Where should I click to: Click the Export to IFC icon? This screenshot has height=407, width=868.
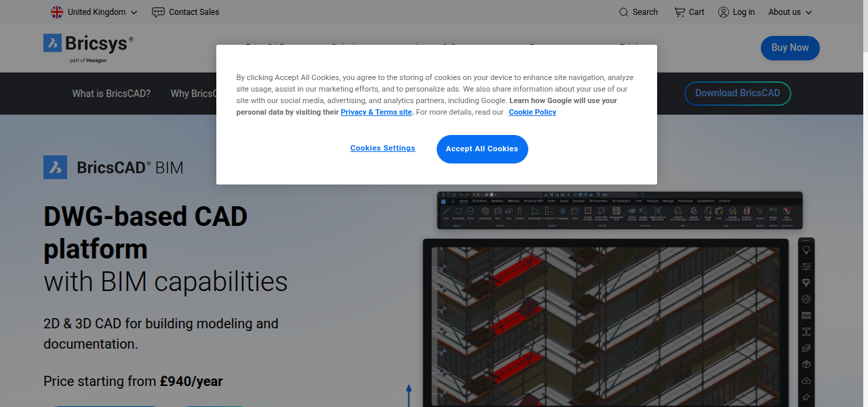point(772,211)
